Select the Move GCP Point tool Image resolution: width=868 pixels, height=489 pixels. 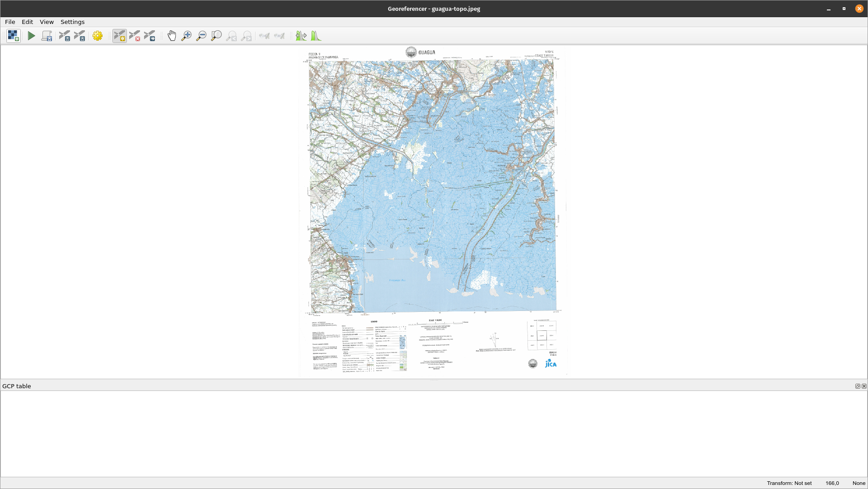click(150, 35)
